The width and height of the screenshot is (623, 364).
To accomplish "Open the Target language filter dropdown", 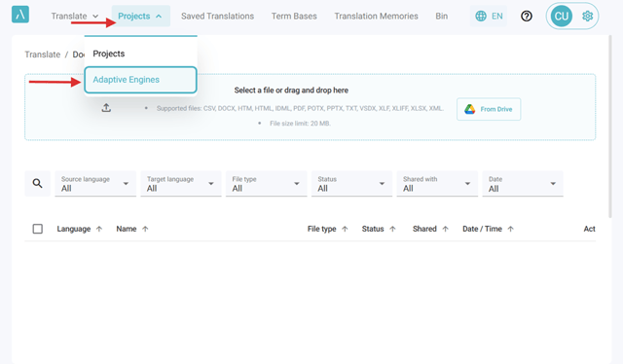I will pos(181,184).
